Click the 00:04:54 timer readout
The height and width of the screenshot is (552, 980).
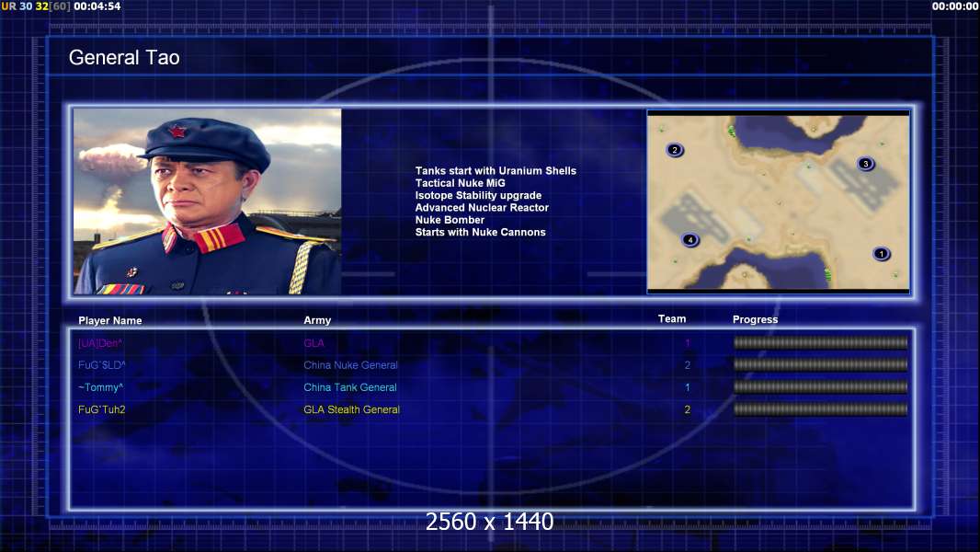pos(97,6)
